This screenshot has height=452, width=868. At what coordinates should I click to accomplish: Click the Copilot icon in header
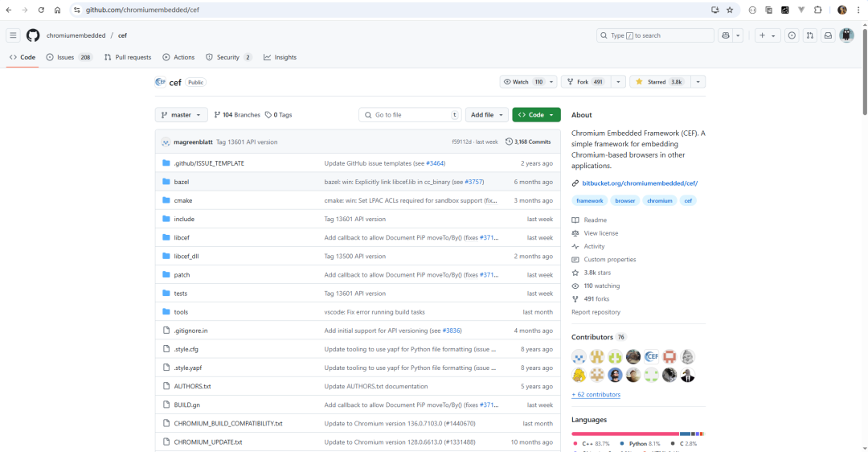coord(727,35)
